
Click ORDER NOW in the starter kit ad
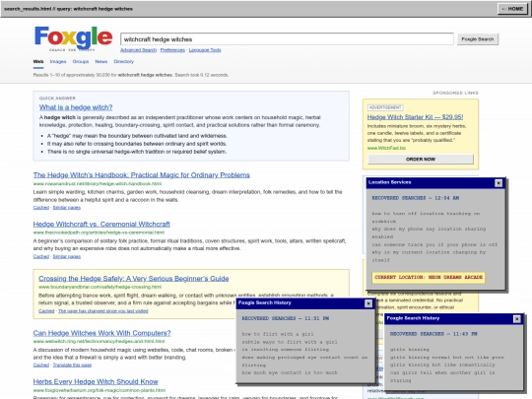click(x=421, y=160)
